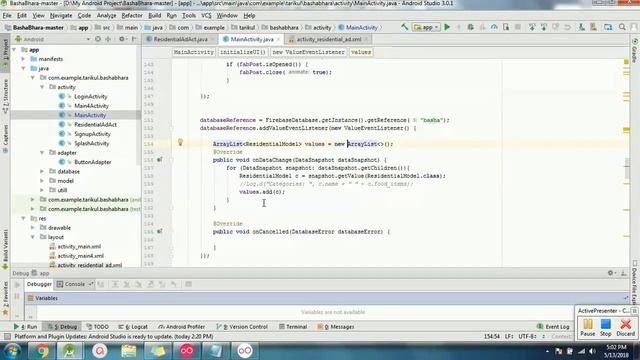The image size is (640, 360).
Task: Click the override gutter icon beside onCancelled
Action: [160, 231]
